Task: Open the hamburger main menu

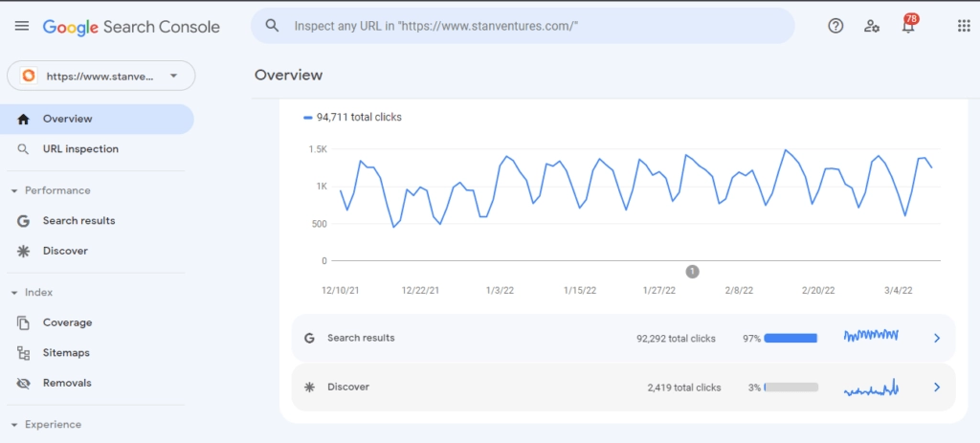Action: pyautogui.click(x=22, y=27)
